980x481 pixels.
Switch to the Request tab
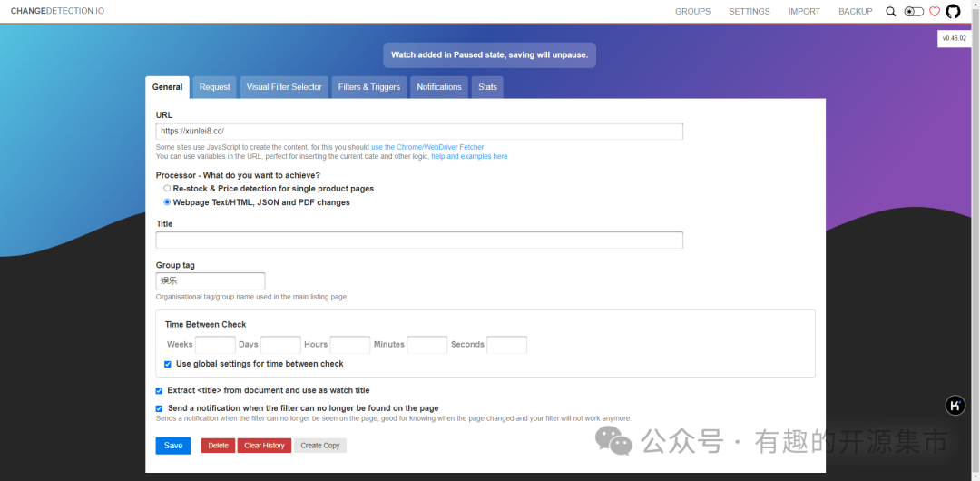pyautogui.click(x=215, y=87)
